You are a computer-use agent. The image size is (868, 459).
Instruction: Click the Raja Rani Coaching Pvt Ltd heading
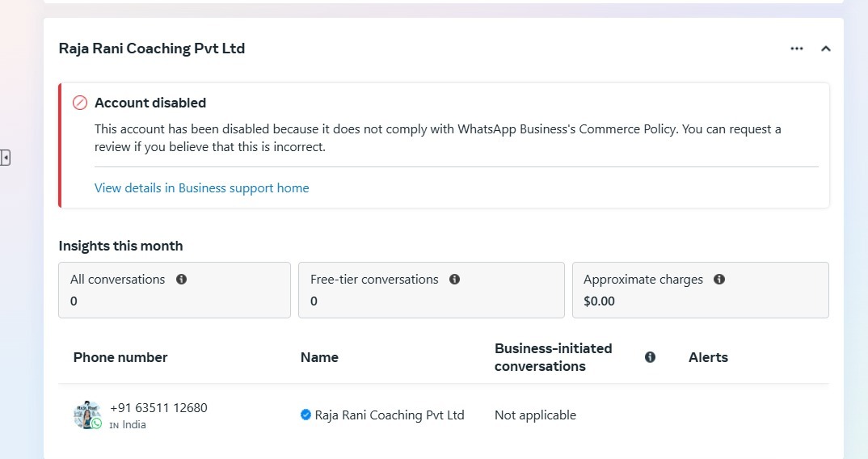(x=152, y=48)
